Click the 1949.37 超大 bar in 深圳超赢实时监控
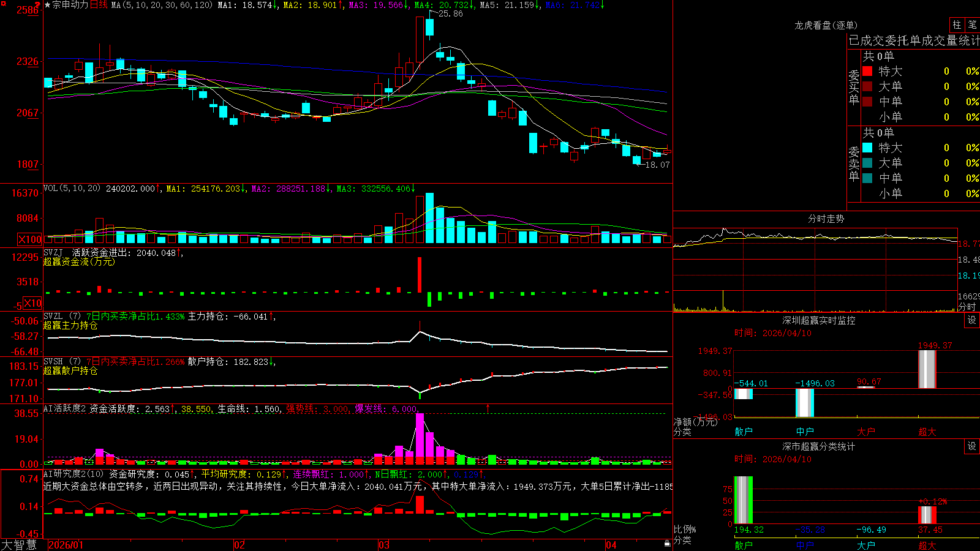Screen dimensions: 980x551 click(927, 369)
